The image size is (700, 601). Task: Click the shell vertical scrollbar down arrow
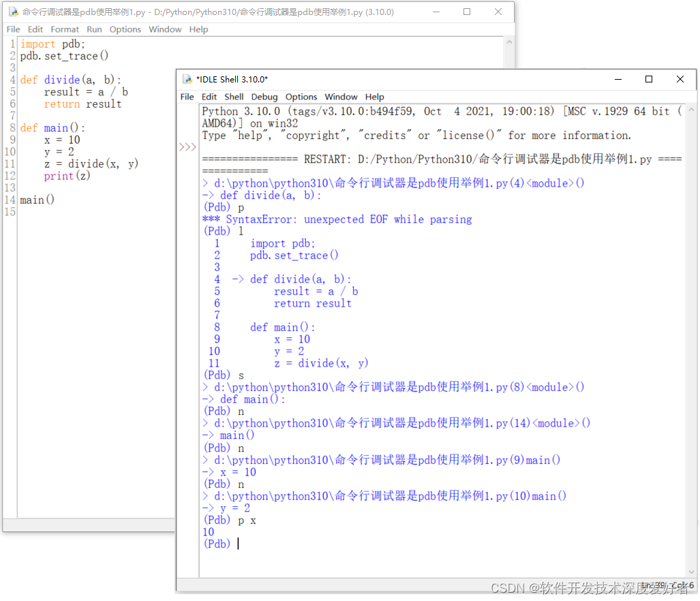click(x=692, y=573)
